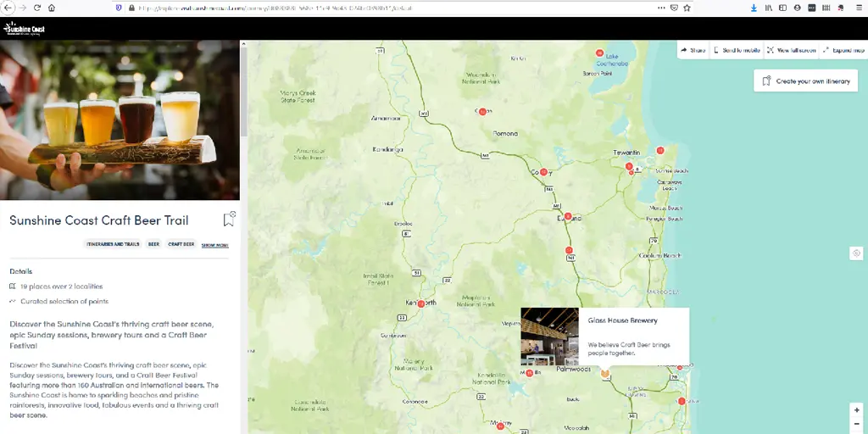The height and width of the screenshot is (434, 868).
Task: Click Send to mobile button
Action: coord(737,50)
